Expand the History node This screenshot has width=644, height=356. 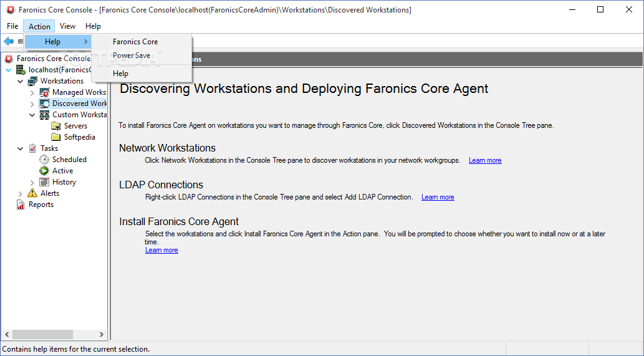coord(32,182)
